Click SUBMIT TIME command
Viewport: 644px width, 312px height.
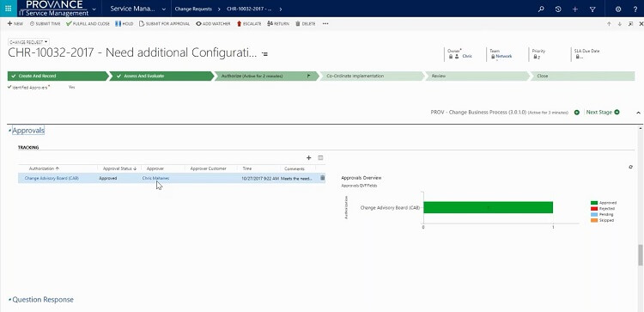46,24
